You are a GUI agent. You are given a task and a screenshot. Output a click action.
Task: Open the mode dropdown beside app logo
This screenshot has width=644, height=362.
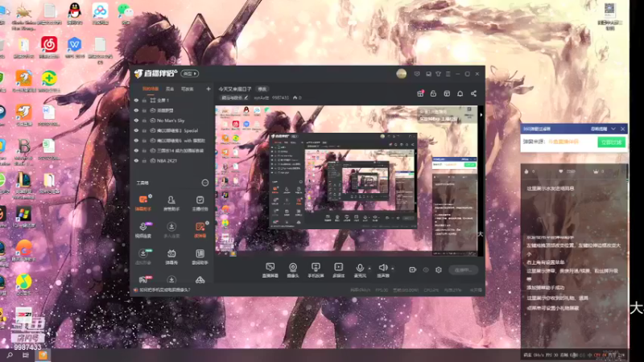pos(190,73)
